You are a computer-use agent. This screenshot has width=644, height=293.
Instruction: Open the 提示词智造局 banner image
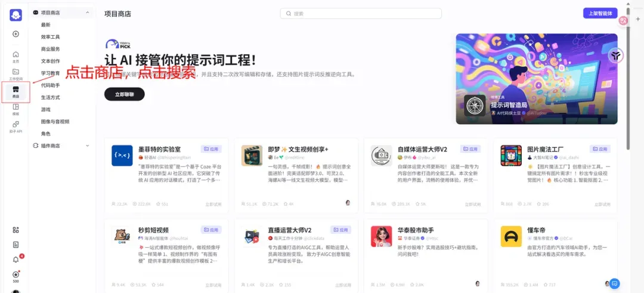point(536,78)
